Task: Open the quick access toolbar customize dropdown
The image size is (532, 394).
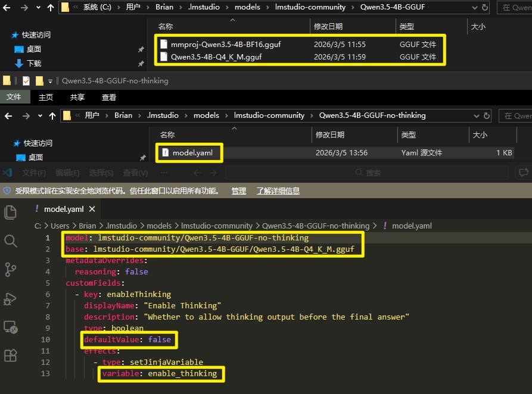Action: pyautogui.click(x=50, y=81)
